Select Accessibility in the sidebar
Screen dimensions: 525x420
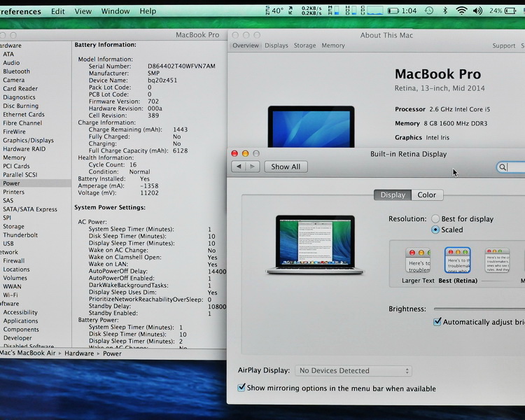pos(20,312)
